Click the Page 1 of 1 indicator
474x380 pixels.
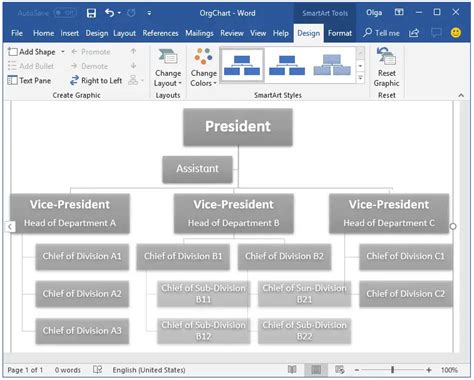pos(25,370)
